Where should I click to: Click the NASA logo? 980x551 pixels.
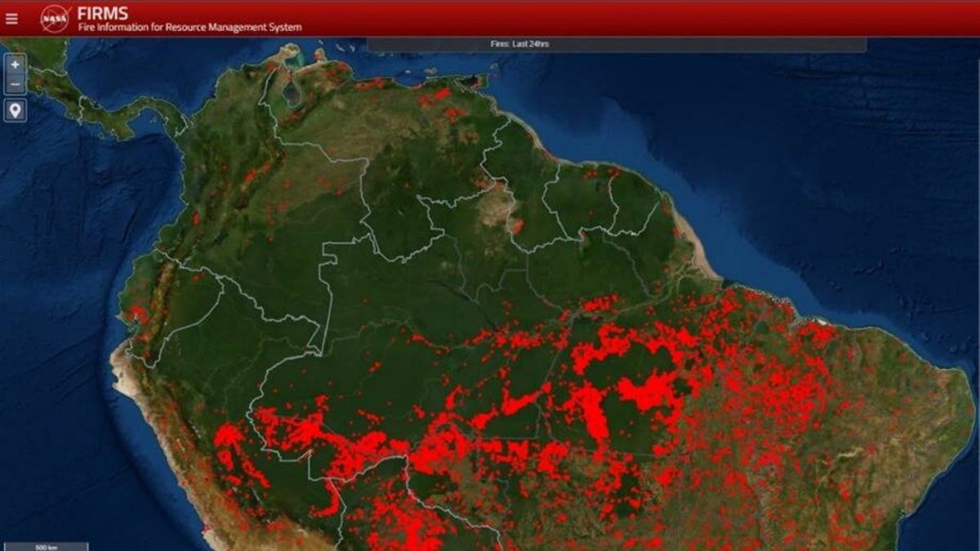pyautogui.click(x=55, y=18)
